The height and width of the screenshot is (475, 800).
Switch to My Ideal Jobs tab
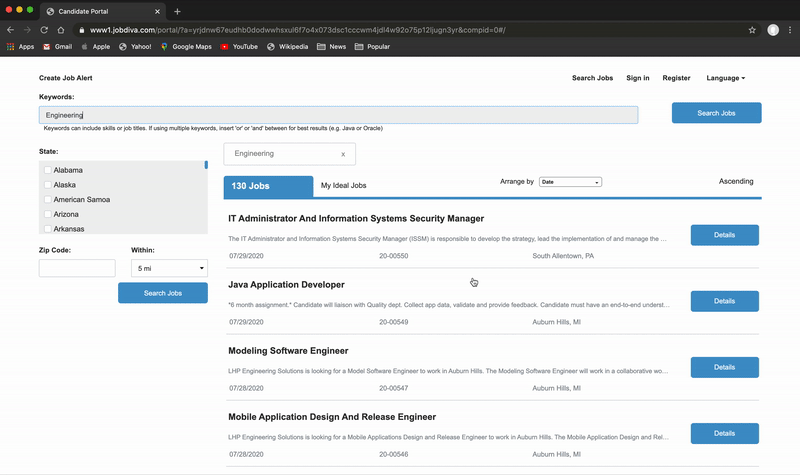pos(343,185)
